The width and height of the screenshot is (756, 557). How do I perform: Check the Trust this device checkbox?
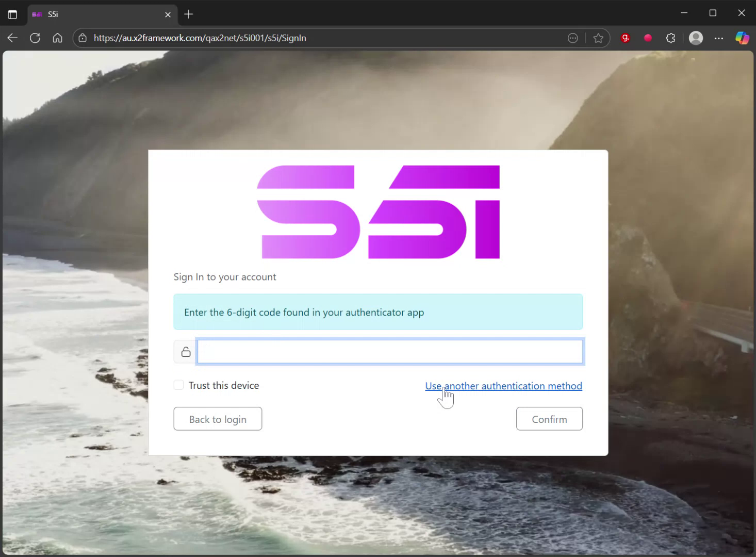178,385
